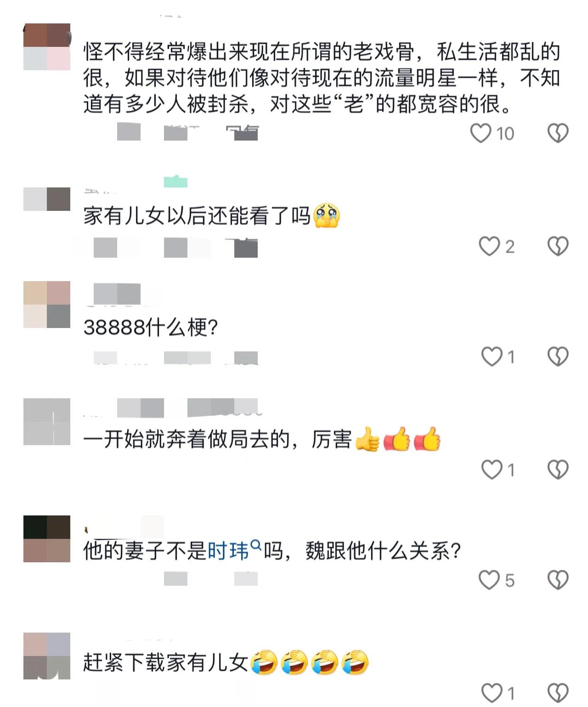Like the 一开始就奔着做局去的 comment
This screenshot has width=588, height=707.
(492, 469)
